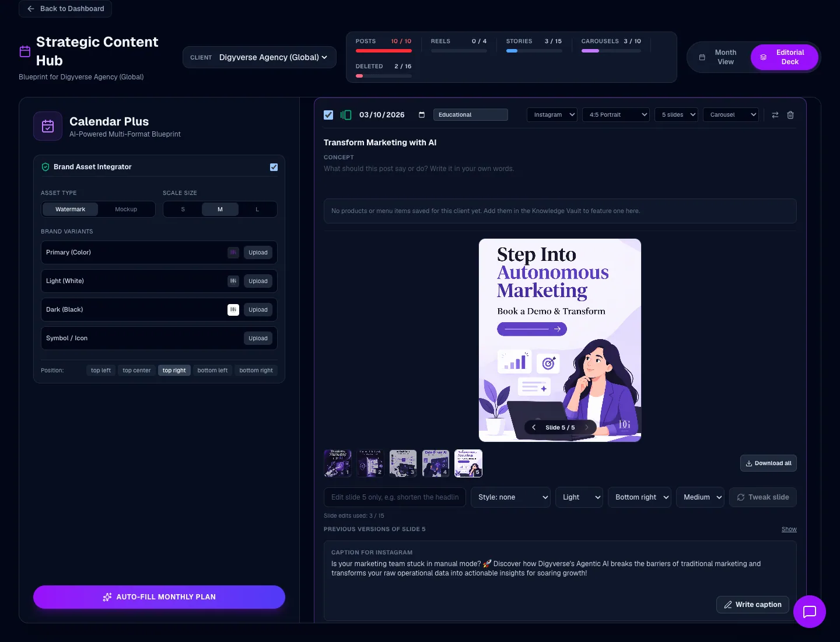Image resolution: width=840 pixels, height=642 pixels.
Task: Set watermark position to bottom right
Action: coord(256,371)
